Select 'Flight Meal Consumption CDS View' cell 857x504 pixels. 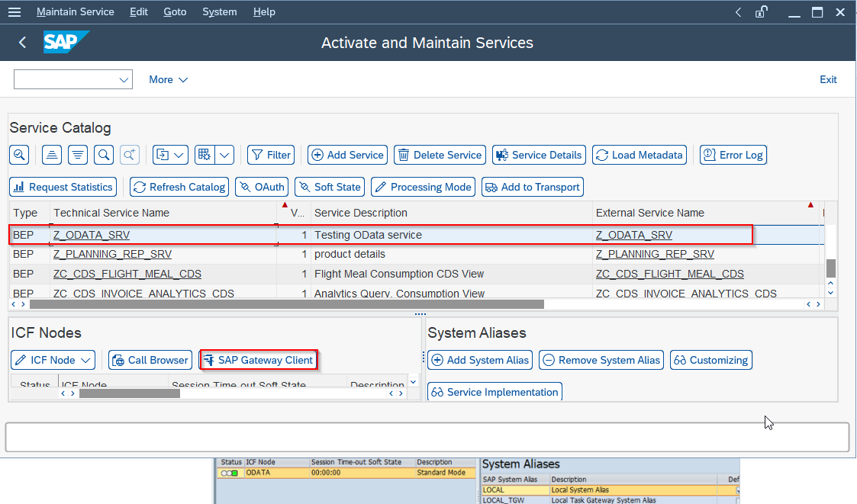452,274
